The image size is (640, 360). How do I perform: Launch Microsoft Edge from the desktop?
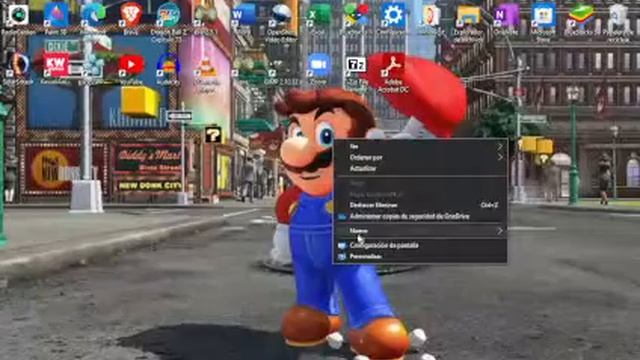coord(93,18)
